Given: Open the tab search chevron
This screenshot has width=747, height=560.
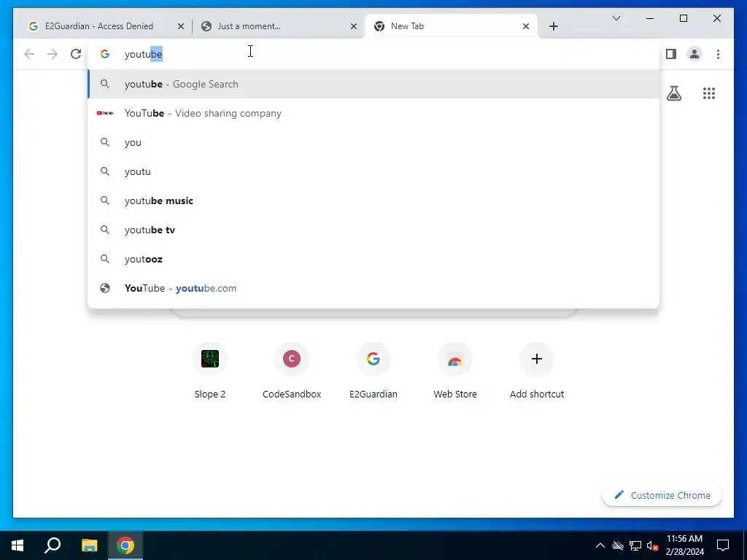Looking at the screenshot, I should pos(616,18).
